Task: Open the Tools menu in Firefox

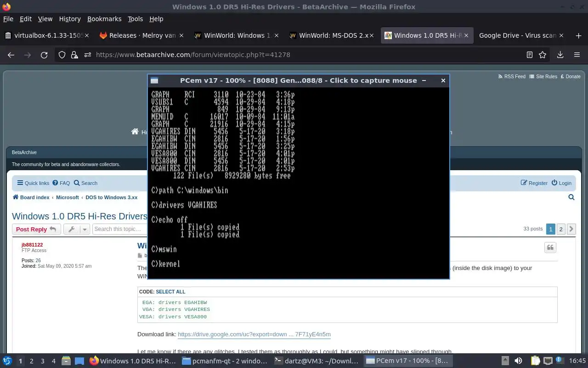Action: point(136,19)
